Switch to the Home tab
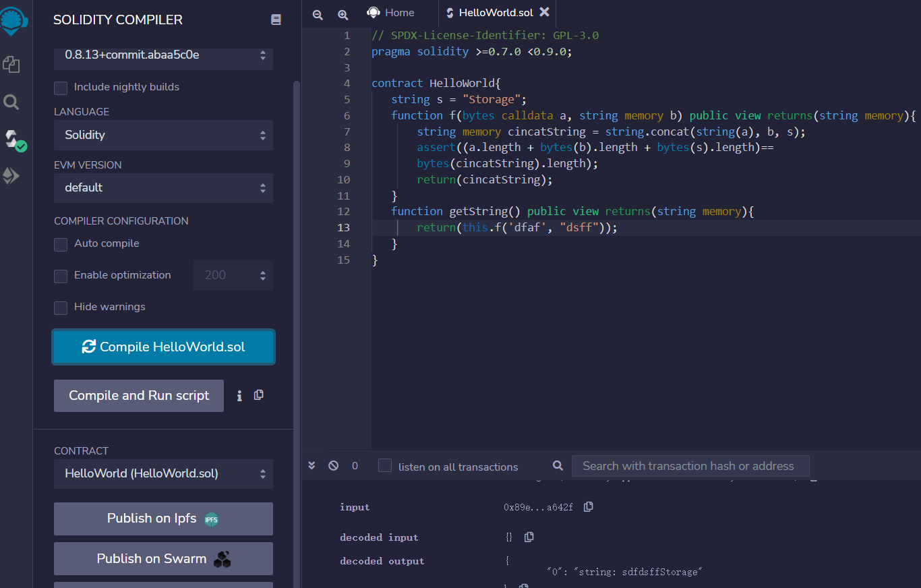921x588 pixels. pyautogui.click(x=391, y=13)
